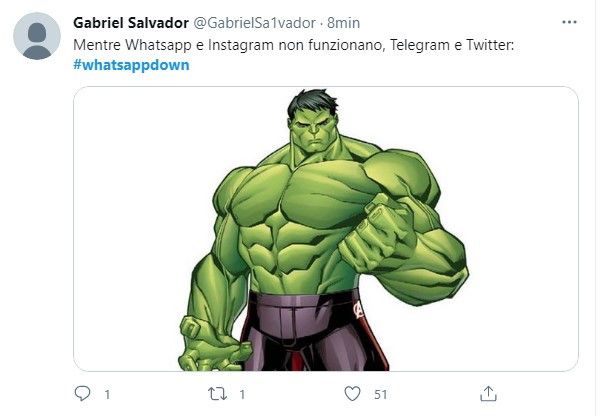
Task: Click the @GabrielSa1vador handle
Action: click(x=256, y=22)
